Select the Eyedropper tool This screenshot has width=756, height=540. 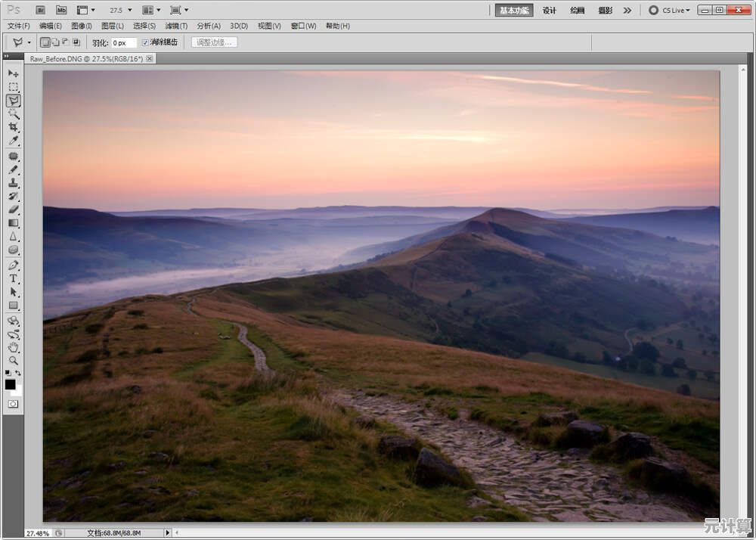point(14,141)
